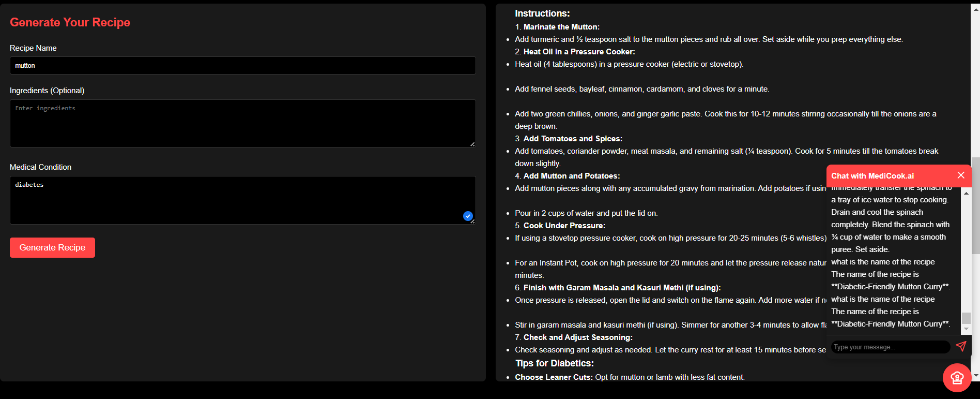
Task: Click the paper plane send icon
Action: point(961,347)
